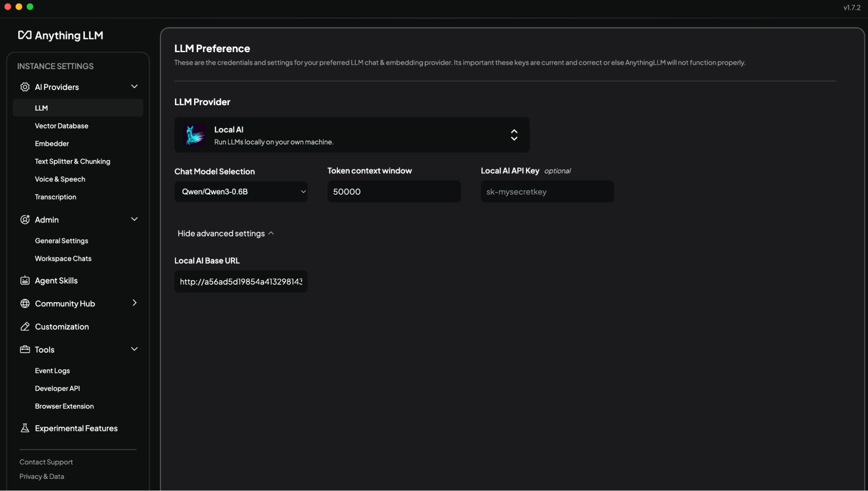Click the Contact Support link
Viewport: 868px width, 491px height.
coord(46,462)
